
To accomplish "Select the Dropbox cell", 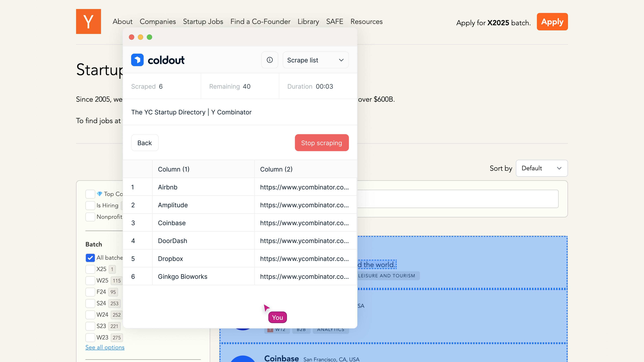I will point(203,258).
